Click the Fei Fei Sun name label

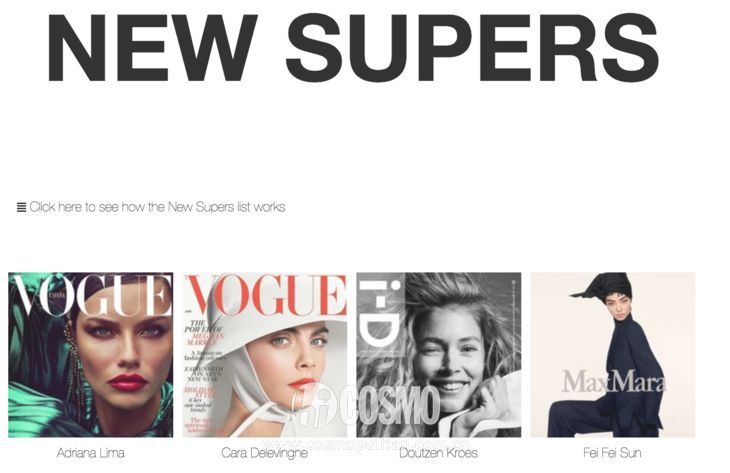(612, 453)
